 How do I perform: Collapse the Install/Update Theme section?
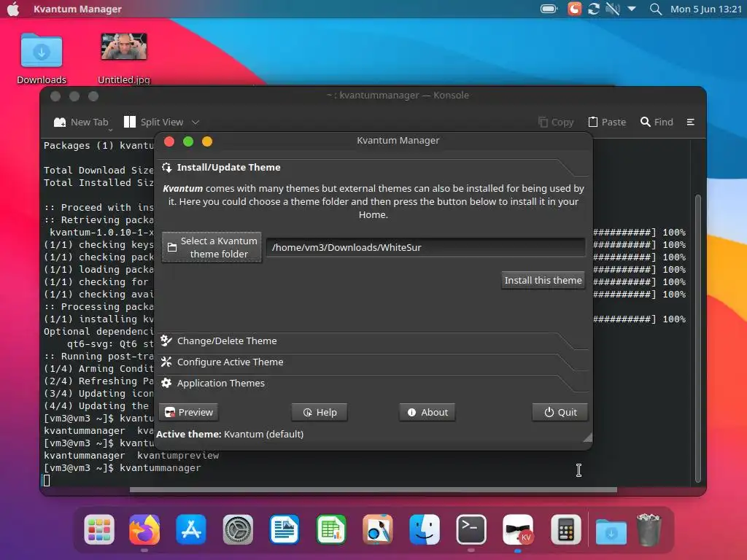pyautogui.click(x=373, y=168)
